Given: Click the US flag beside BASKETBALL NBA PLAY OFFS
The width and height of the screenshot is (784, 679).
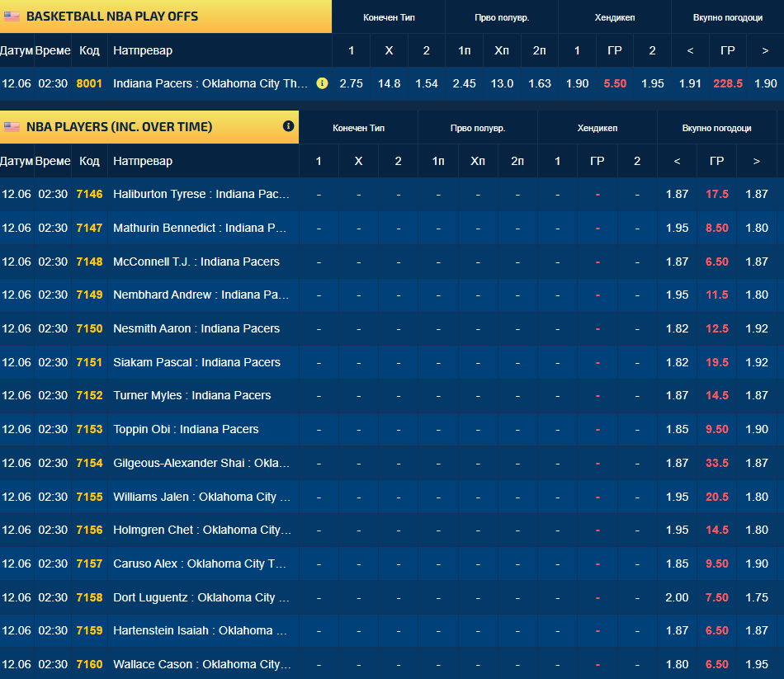Looking at the screenshot, I should (12, 17).
